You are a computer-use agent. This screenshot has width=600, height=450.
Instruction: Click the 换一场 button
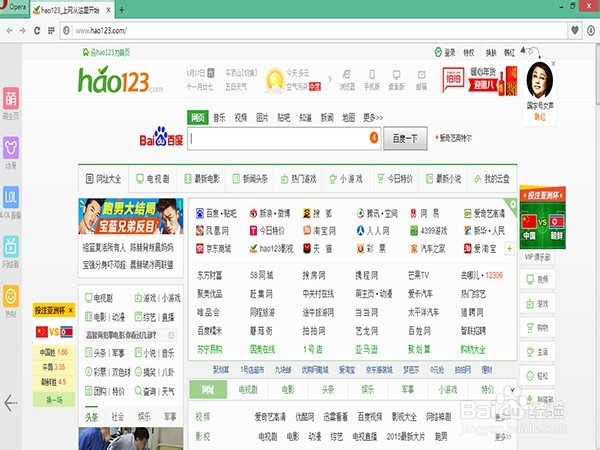pyautogui.click(x=54, y=400)
